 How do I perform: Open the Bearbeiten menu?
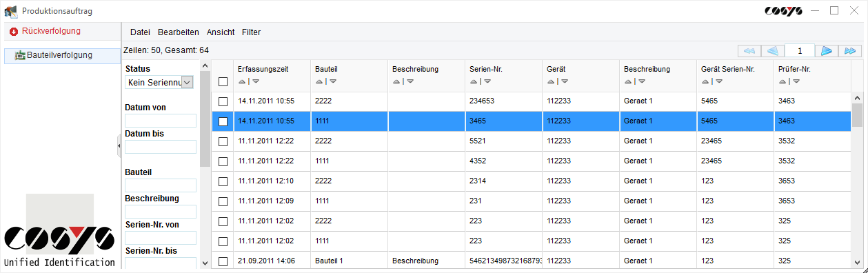click(x=179, y=32)
